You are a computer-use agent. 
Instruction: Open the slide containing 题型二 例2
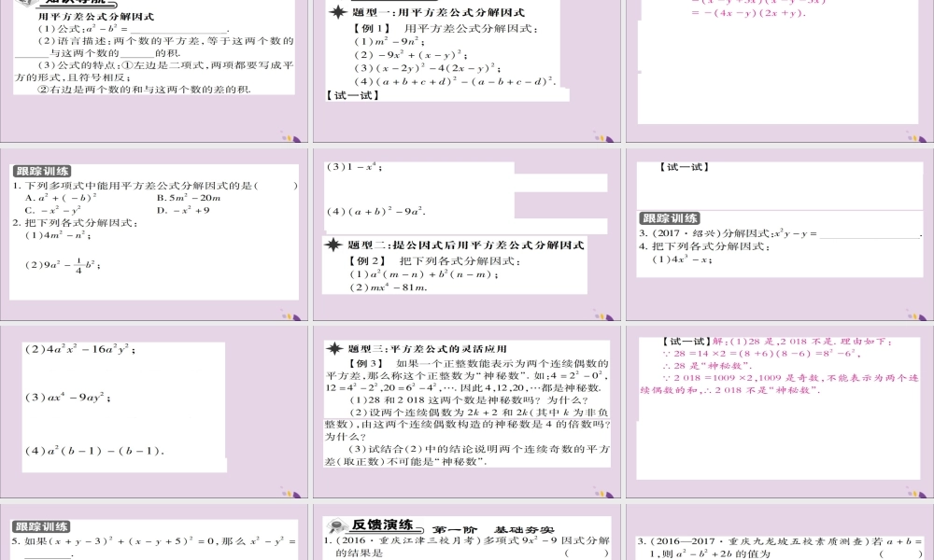(x=466, y=234)
